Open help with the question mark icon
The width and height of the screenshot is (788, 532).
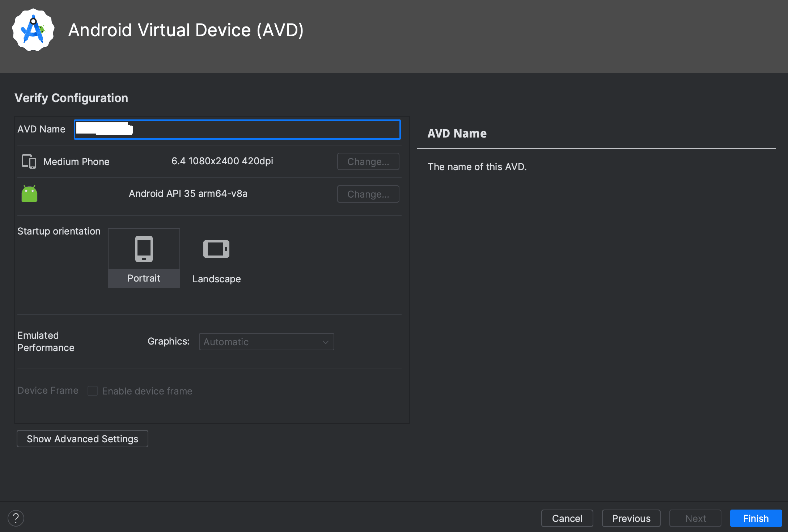pyautogui.click(x=16, y=518)
